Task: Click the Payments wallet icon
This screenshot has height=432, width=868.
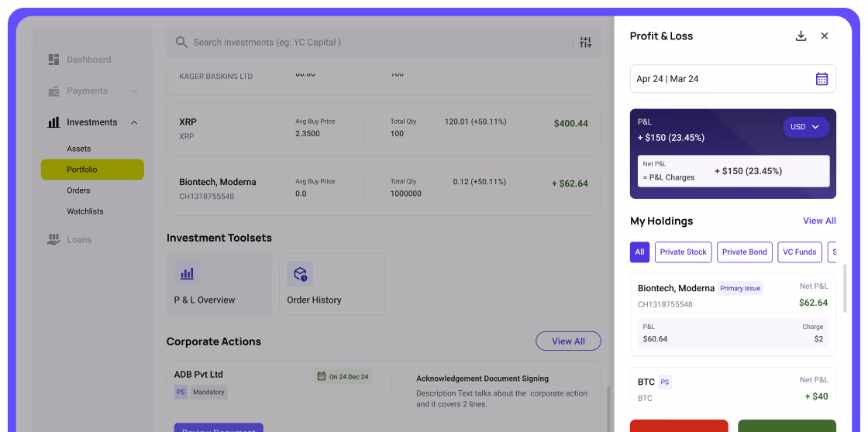Action: 53,91
